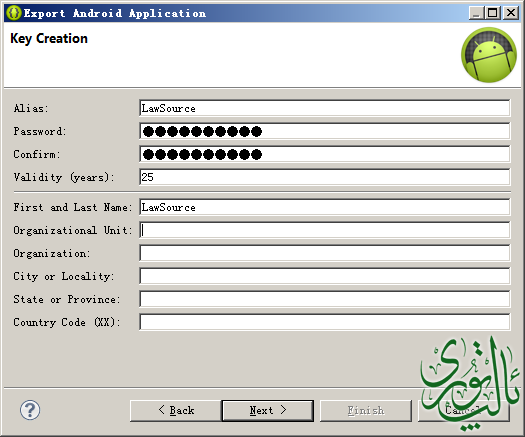Click the Android robot logo
Screen dimensions: 525x437
click(489, 55)
